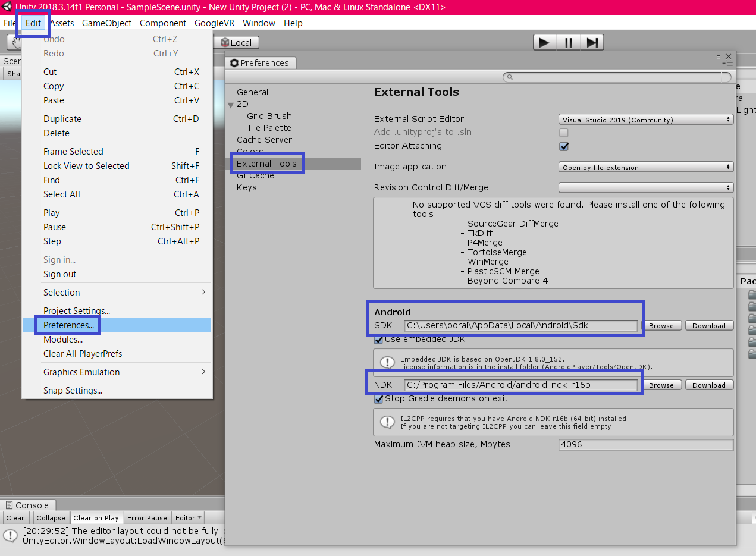Open Snap Settings... from the Edit menu
This screenshot has width=756, height=556.
117,391
